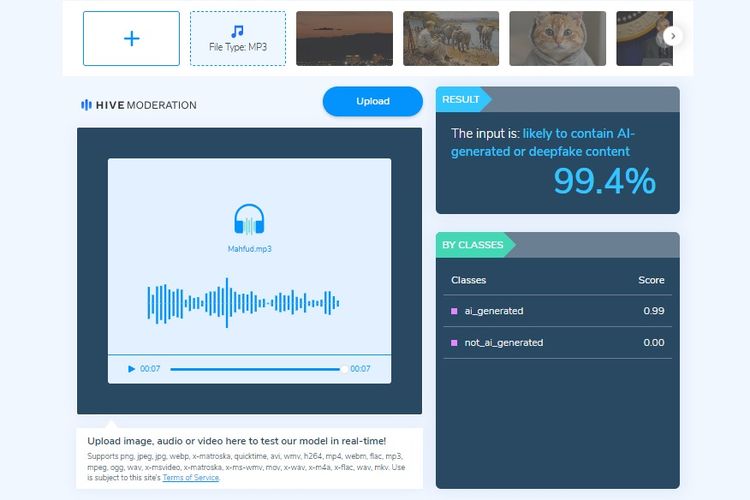Viewport: 750px width, 500px height.
Task: Select the orange cat sample thumbnail
Action: point(557,39)
